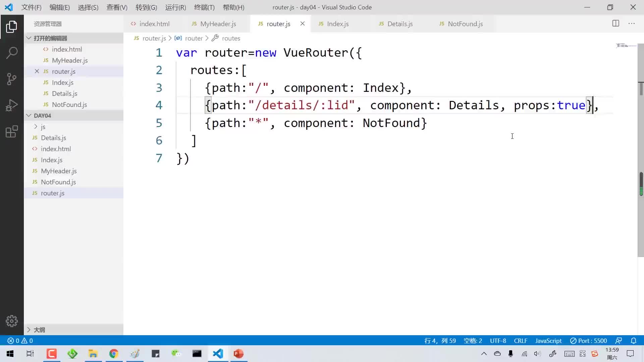The width and height of the screenshot is (644, 362).
Task: Click the router.js breadcrumb segment
Action: (150, 38)
